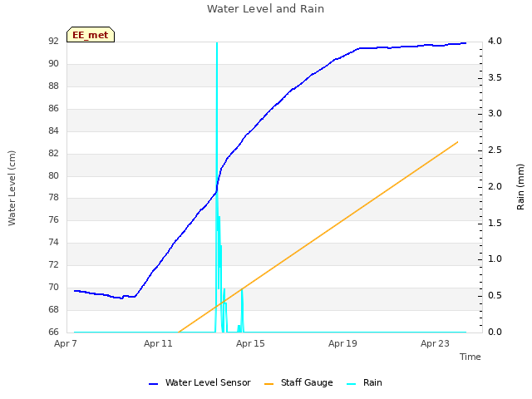Click the tall cyan rain spike peak

217,43
